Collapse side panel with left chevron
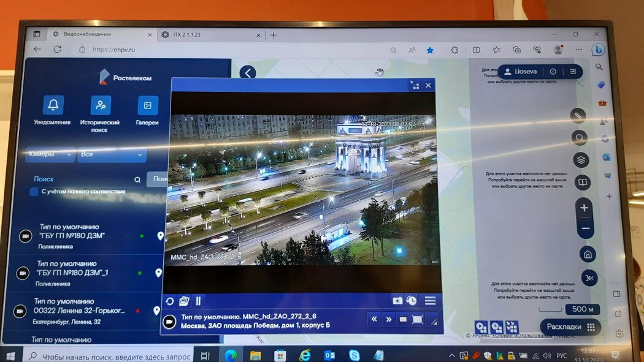Viewport: 644px width, 362px height. [248, 73]
